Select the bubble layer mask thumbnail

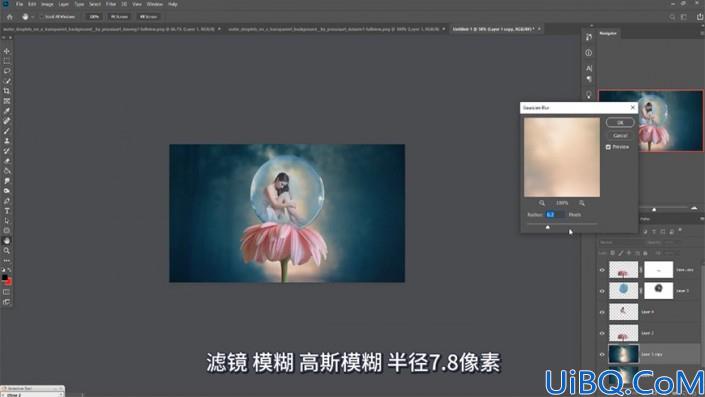point(659,291)
